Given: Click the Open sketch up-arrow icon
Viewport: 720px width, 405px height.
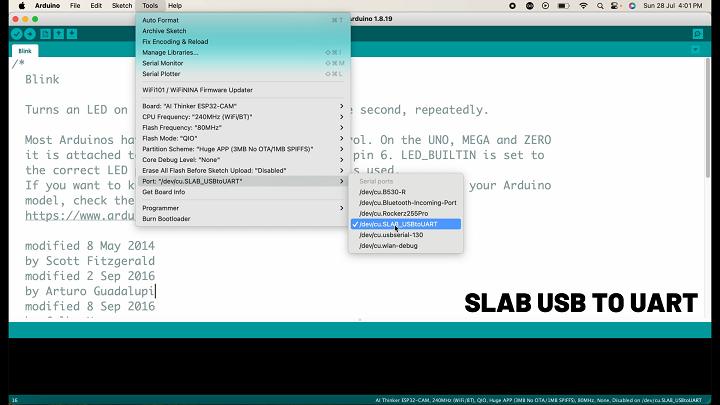Looking at the screenshot, I should click(58, 34).
